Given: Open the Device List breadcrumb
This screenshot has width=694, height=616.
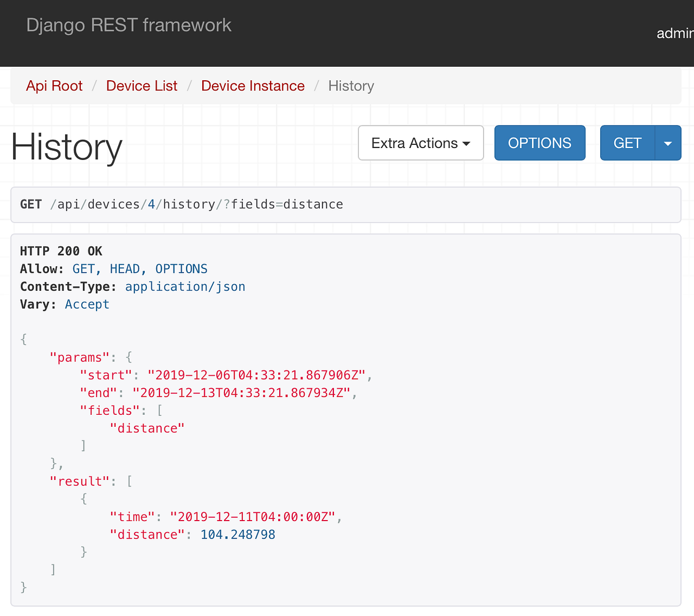Looking at the screenshot, I should click(x=142, y=86).
